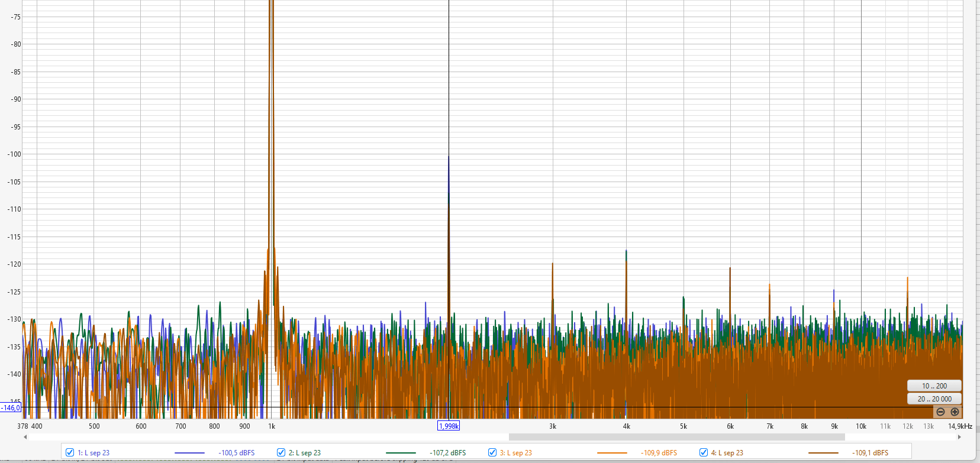The image size is (980, 463).
Task: Set frequency range with 20 .. 20 000 button
Action: (934, 399)
